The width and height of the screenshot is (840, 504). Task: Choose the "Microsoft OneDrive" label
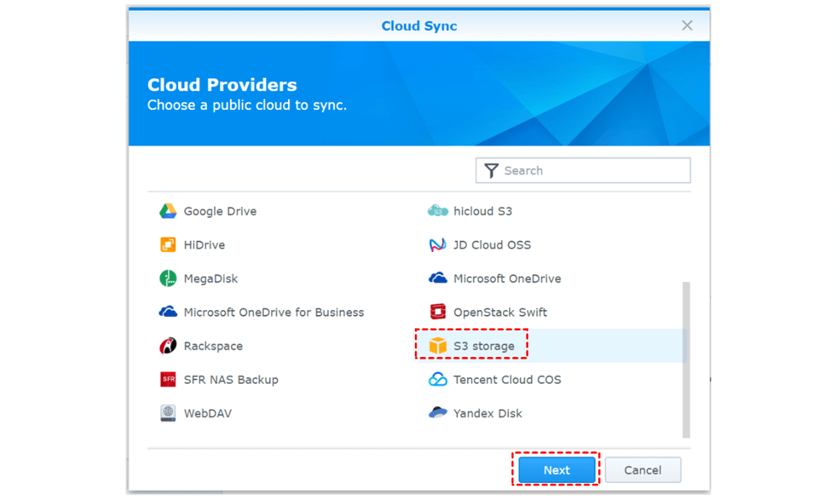pyautogui.click(x=507, y=279)
